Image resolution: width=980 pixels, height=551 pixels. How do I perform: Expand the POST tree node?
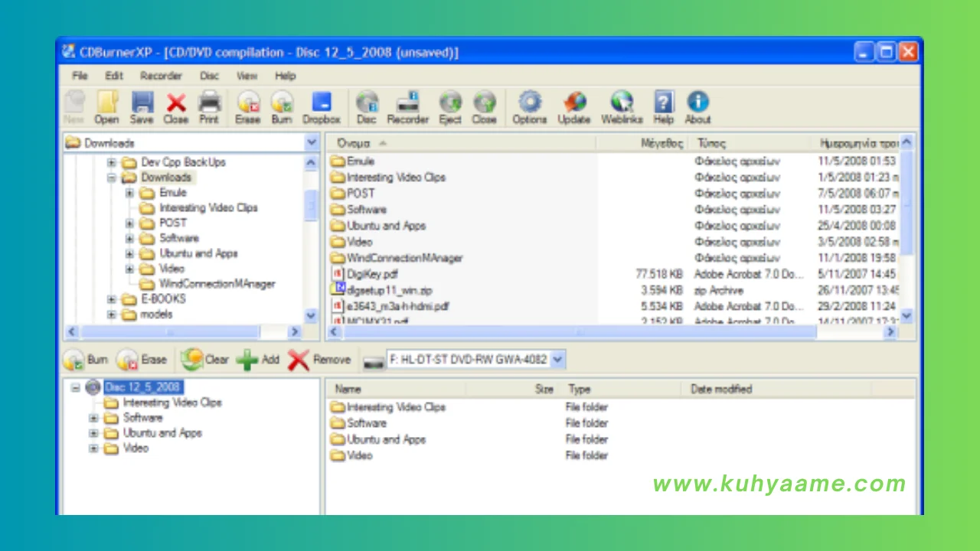coord(130,223)
